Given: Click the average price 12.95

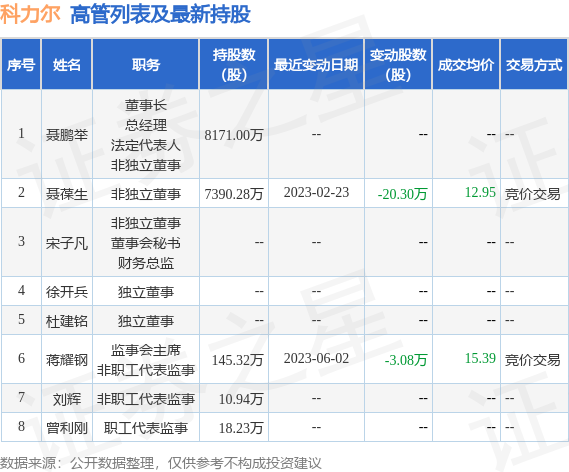Looking at the screenshot, I should pyautogui.click(x=480, y=192).
